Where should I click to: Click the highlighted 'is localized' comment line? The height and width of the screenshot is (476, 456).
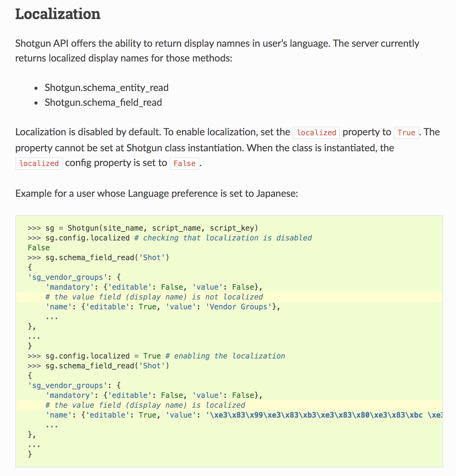point(229,405)
